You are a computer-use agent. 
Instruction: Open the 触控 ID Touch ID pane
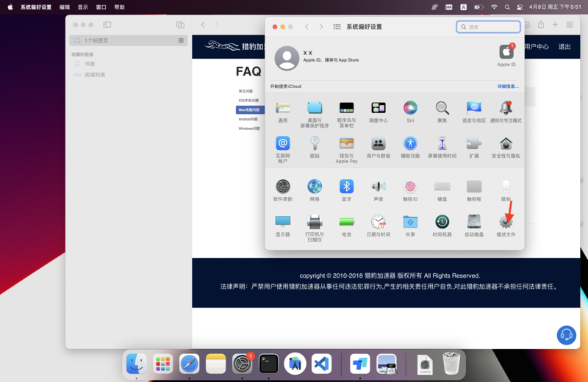coord(410,187)
